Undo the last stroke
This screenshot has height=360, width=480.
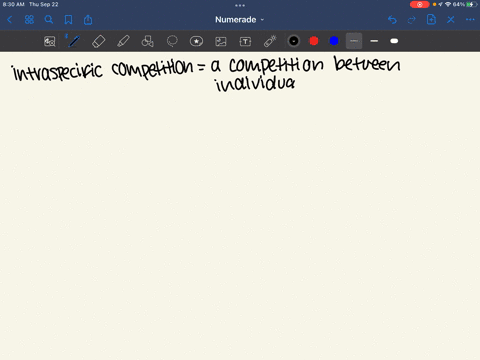(392, 20)
